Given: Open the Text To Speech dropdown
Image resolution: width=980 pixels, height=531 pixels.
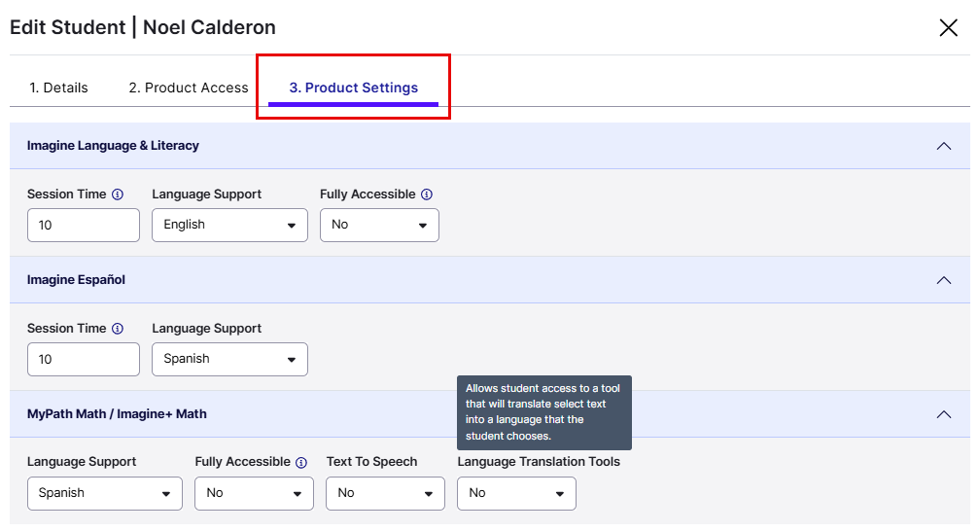Looking at the screenshot, I should point(385,493).
